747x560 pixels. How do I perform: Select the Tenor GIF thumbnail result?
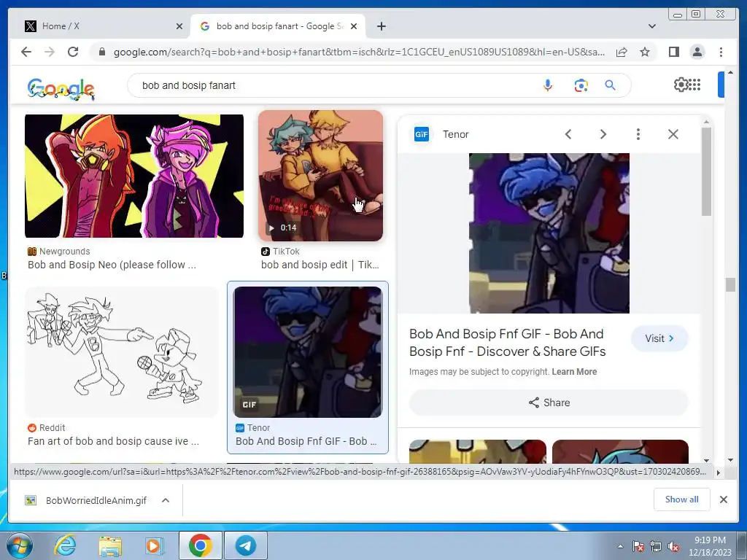pos(308,352)
